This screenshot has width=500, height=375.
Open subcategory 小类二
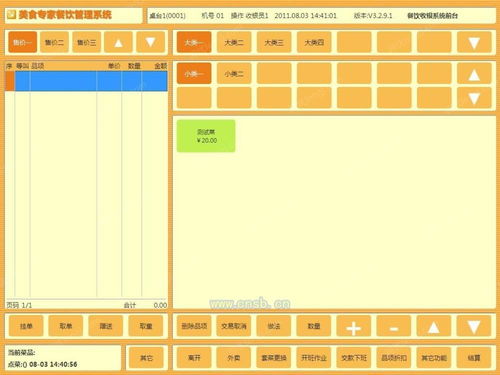coord(234,74)
